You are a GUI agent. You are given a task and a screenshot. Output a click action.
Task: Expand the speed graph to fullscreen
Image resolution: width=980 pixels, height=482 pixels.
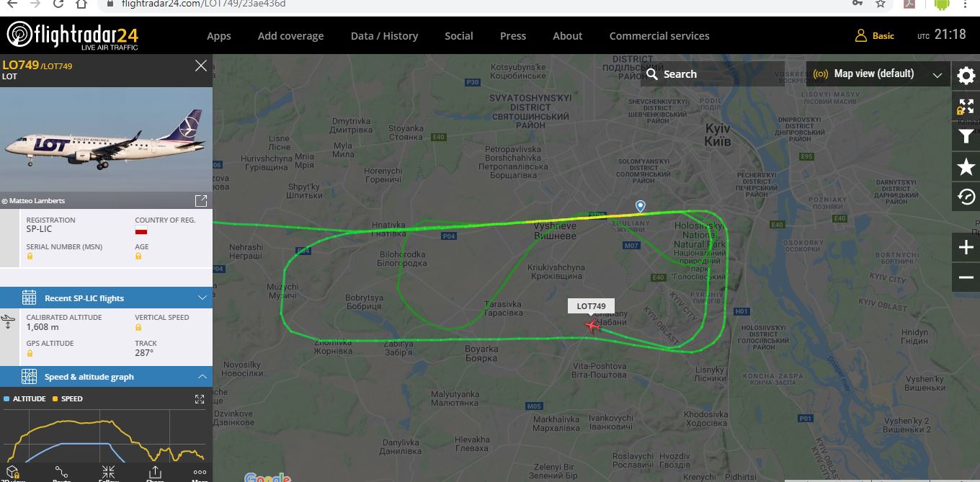200,398
